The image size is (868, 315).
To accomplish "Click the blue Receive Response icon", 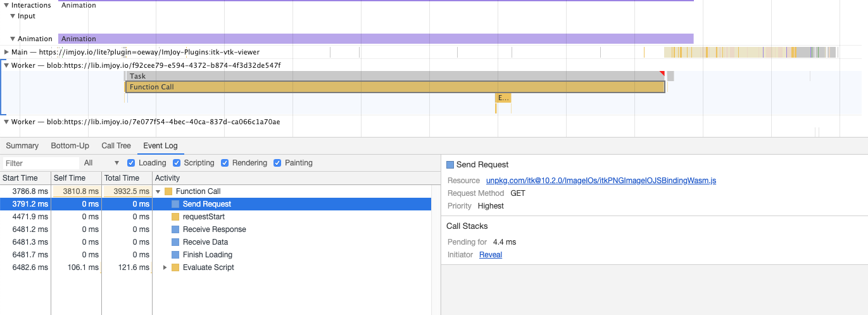I will coord(175,229).
